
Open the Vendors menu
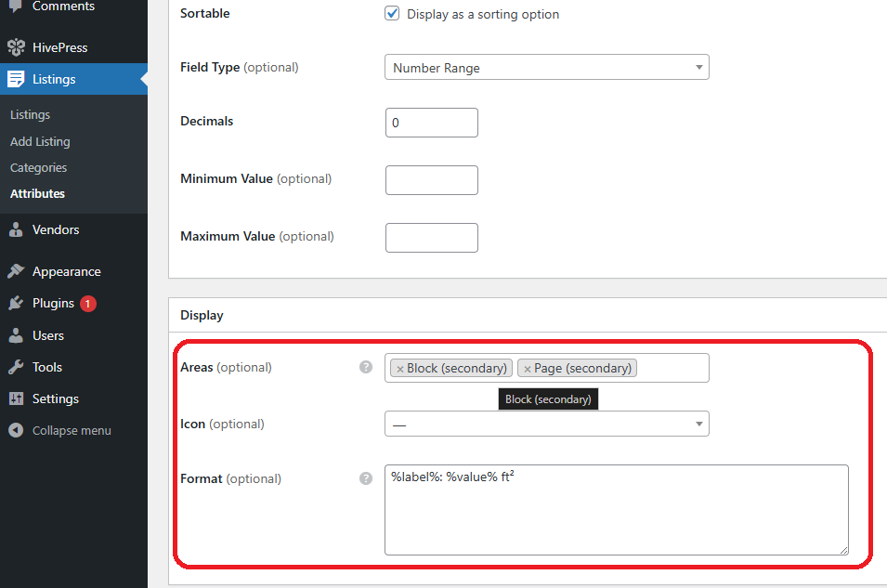[56, 229]
